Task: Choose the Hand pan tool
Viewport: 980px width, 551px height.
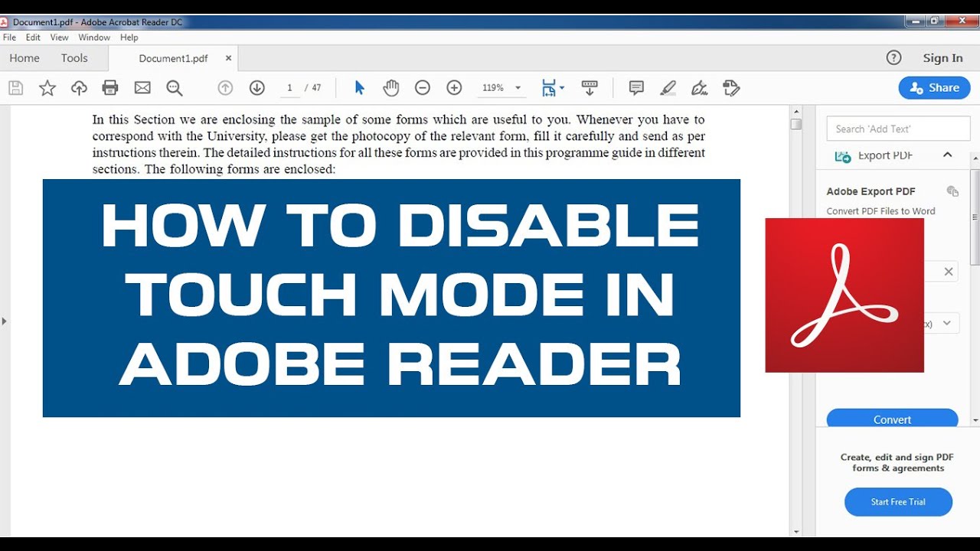Action: coord(391,88)
